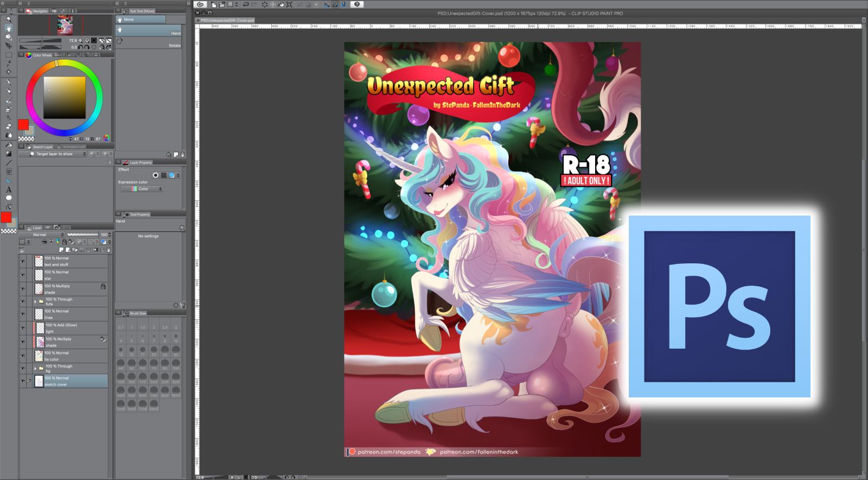Pick the 2000 brush size preset
Image resolution: width=868 pixels, height=480 pixels.
[x=154, y=405]
